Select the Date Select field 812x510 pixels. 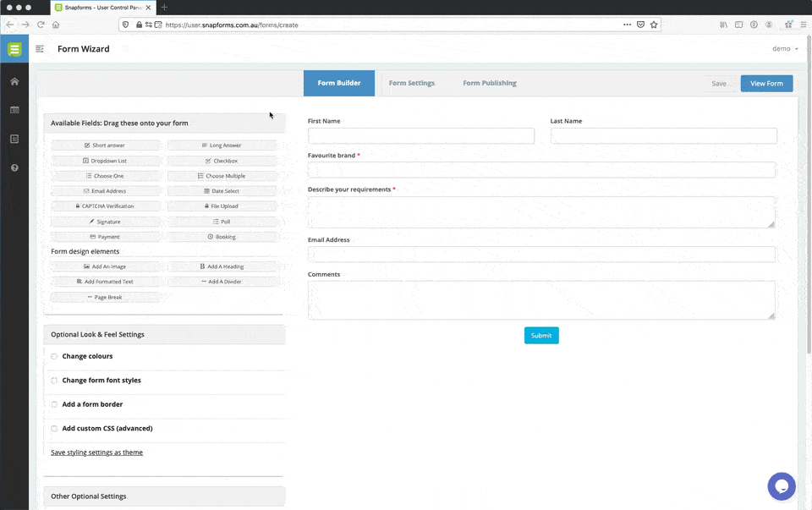[222, 191]
